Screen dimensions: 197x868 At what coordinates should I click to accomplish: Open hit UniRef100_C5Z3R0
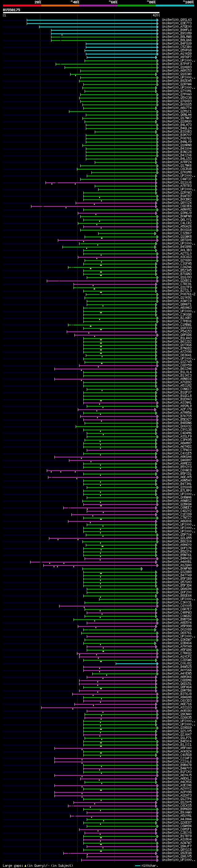click(x=177, y=47)
